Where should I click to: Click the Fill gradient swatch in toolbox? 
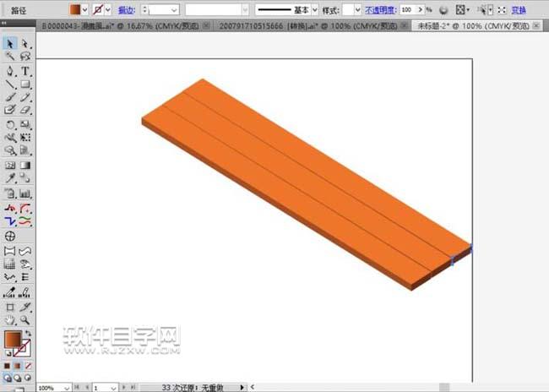tap(13, 339)
